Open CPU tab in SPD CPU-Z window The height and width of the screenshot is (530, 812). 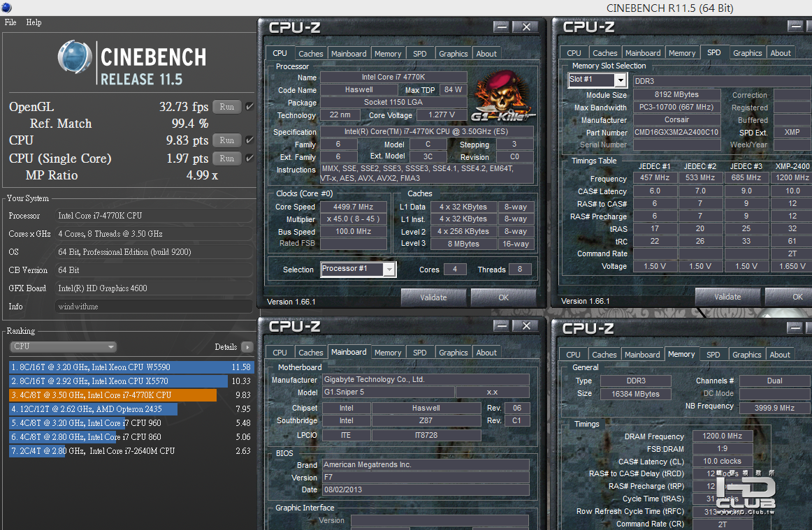pos(574,53)
